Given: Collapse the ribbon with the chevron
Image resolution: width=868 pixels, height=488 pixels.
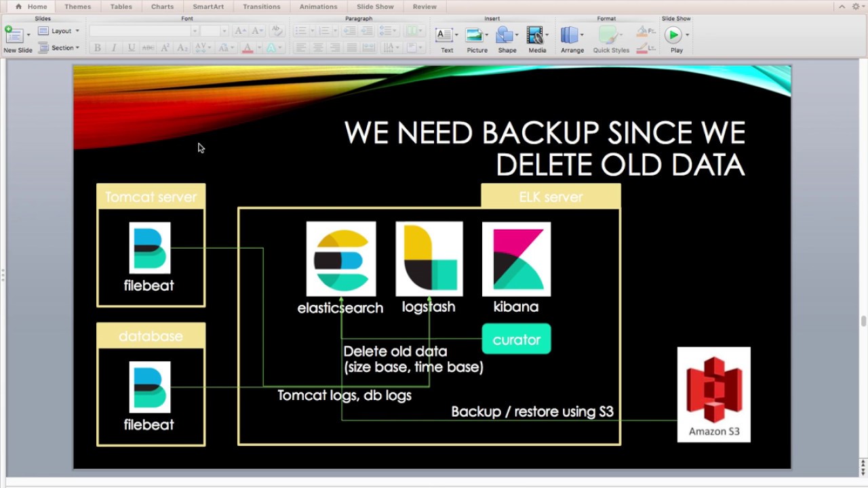Looking at the screenshot, I should click(x=842, y=6).
